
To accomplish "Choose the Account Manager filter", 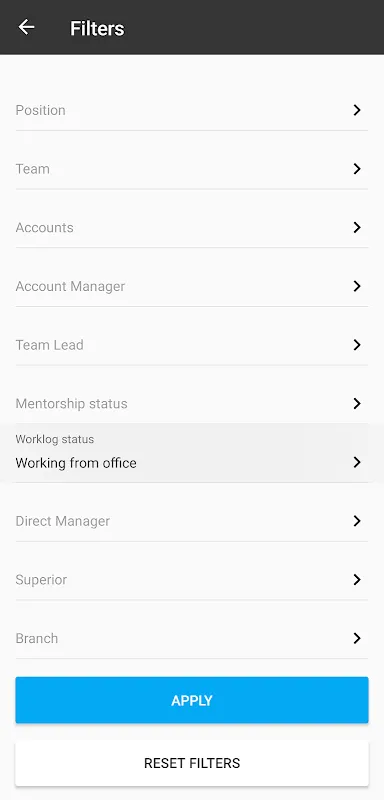I will tap(192, 286).
